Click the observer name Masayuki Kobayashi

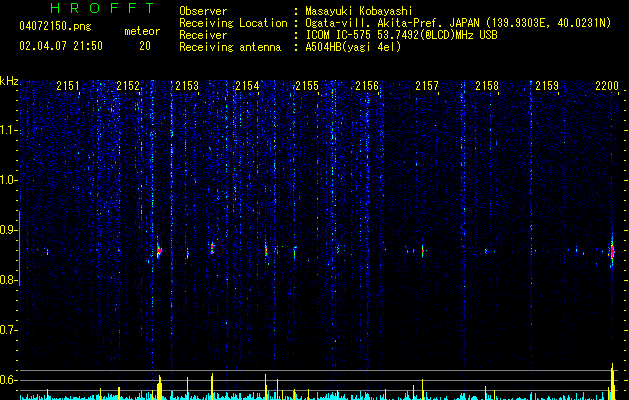pyautogui.click(x=359, y=11)
